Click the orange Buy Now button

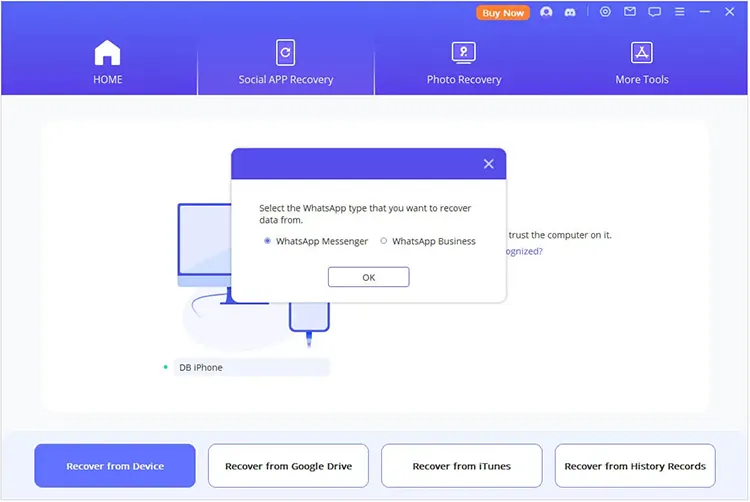pos(503,13)
